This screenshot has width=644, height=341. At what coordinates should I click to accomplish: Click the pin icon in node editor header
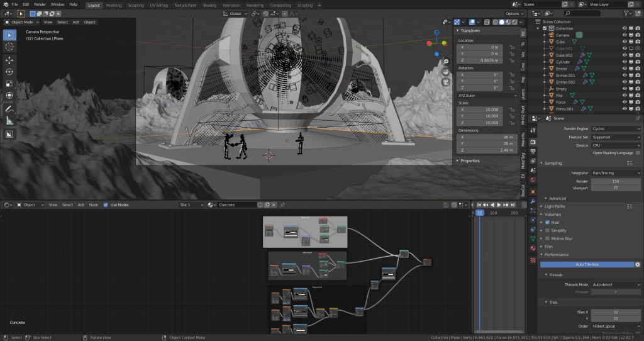tap(282, 204)
